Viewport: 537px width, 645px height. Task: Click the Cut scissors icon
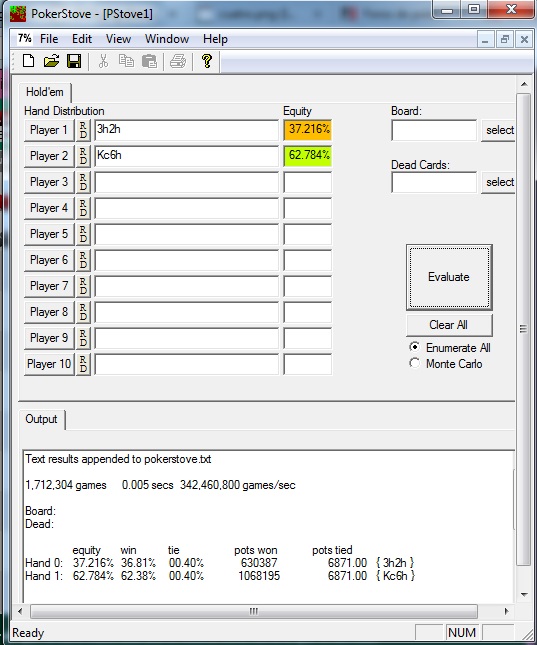[x=103, y=61]
